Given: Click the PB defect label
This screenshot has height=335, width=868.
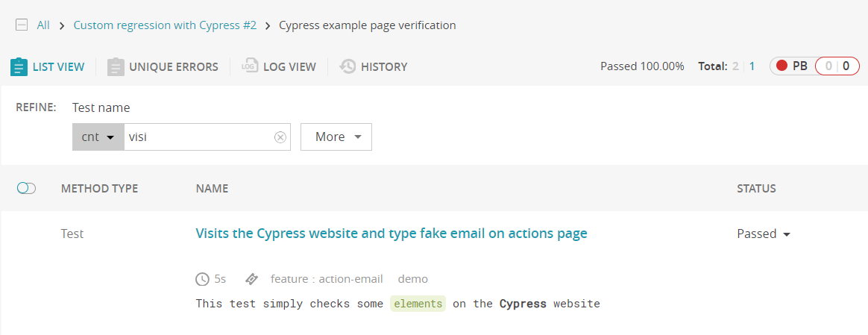Looking at the screenshot, I should 799,66.
